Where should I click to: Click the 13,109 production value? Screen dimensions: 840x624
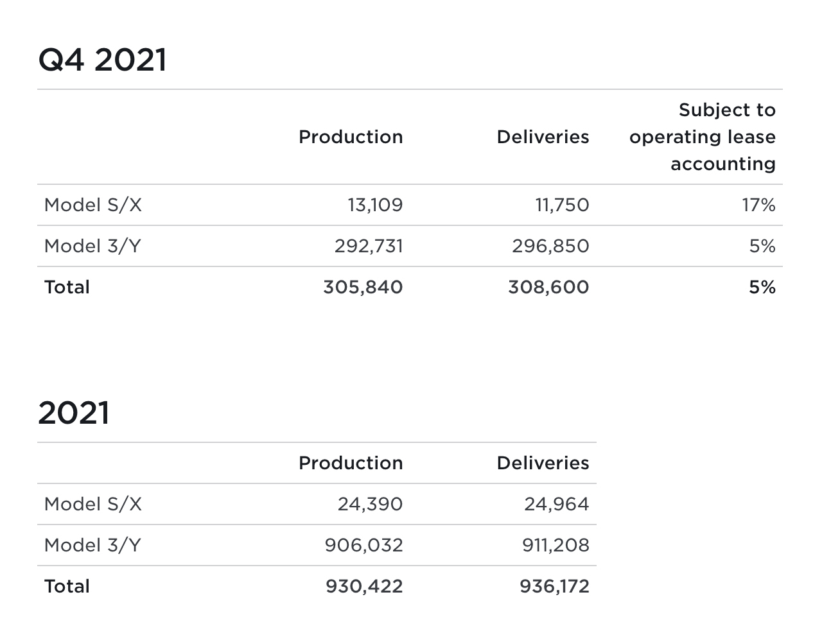[375, 205]
